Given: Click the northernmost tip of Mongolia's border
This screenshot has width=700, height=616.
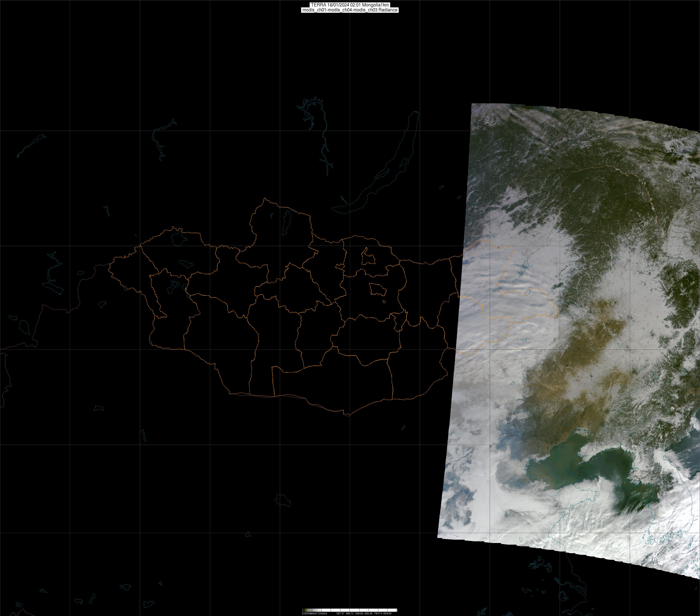Looking at the screenshot, I should coord(265,198).
